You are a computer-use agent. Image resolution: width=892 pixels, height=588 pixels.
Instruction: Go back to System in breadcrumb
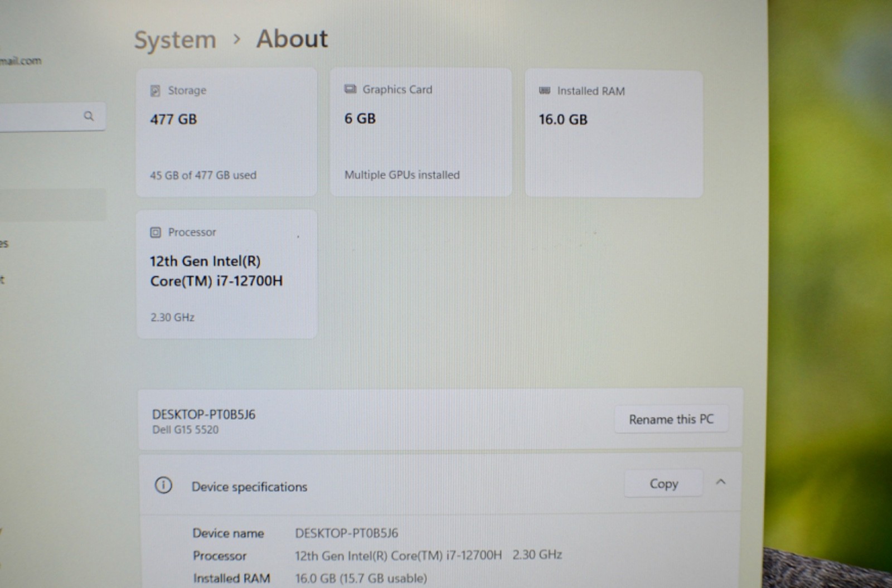175,40
